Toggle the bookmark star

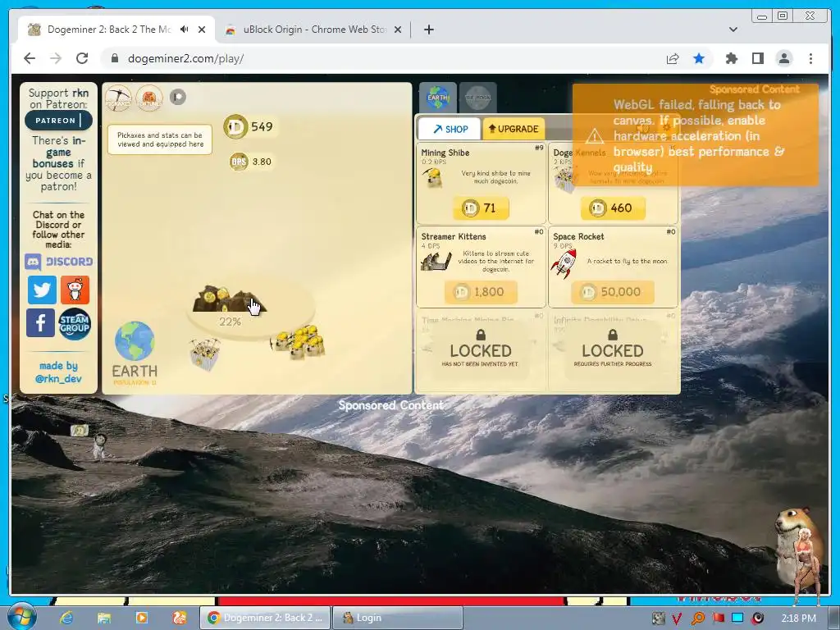click(699, 58)
